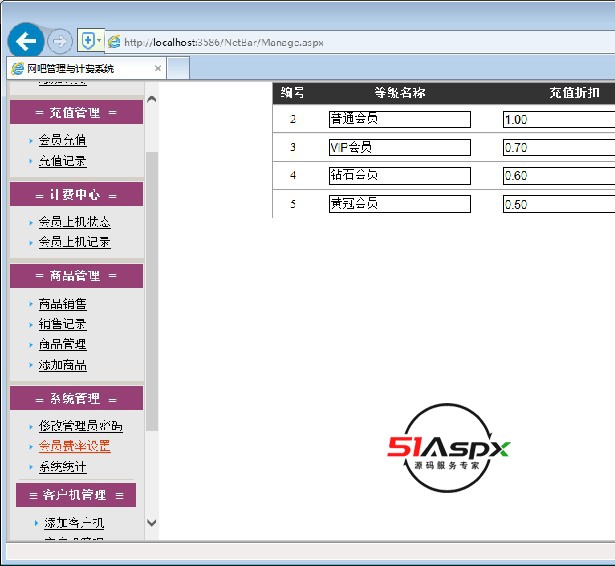Screen dimensions: 615x566
Task: Go back with the browser back arrow
Action: point(26,40)
